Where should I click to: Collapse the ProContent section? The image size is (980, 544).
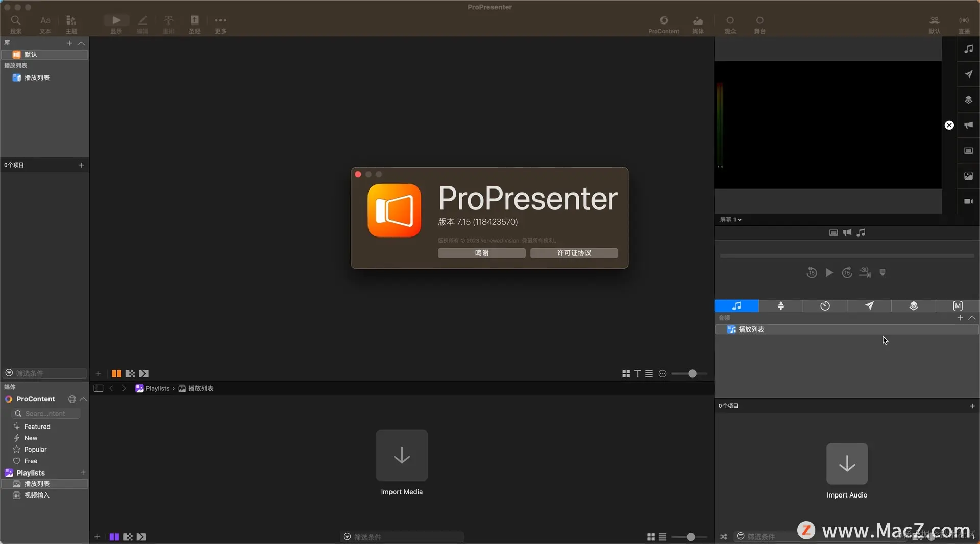[x=83, y=399]
